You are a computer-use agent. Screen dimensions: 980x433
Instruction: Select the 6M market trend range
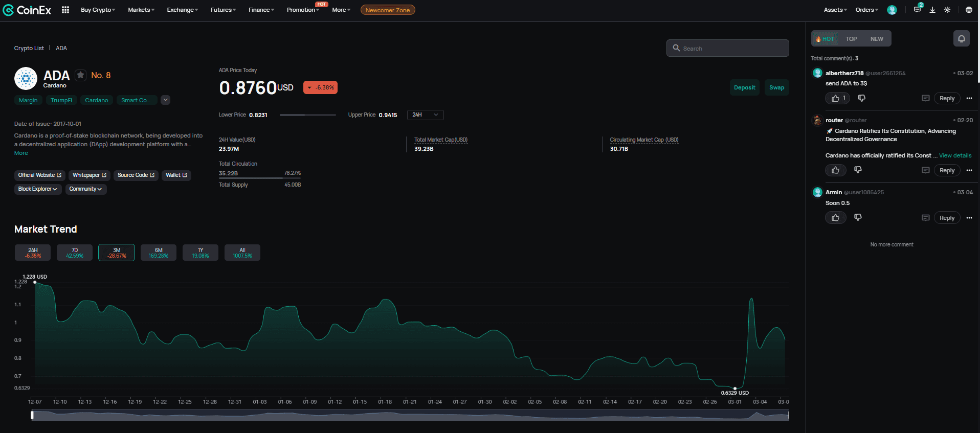coord(159,253)
